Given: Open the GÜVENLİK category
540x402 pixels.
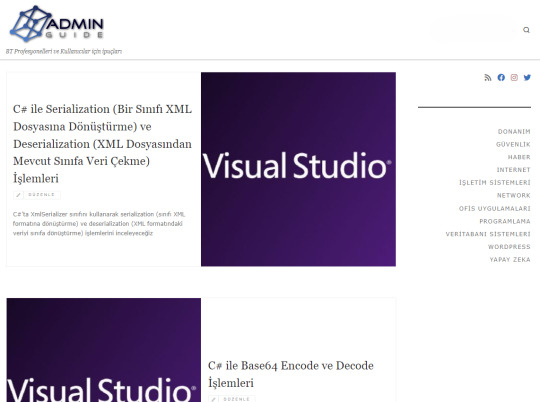Looking at the screenshot, I should click(x=513, y=144).
